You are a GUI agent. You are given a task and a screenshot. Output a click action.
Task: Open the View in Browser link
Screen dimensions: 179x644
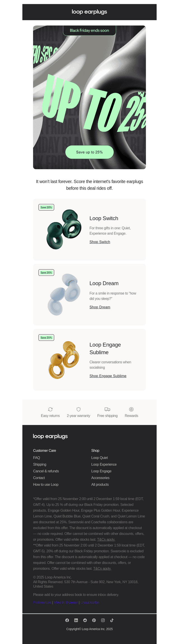(x=66, y=602)
